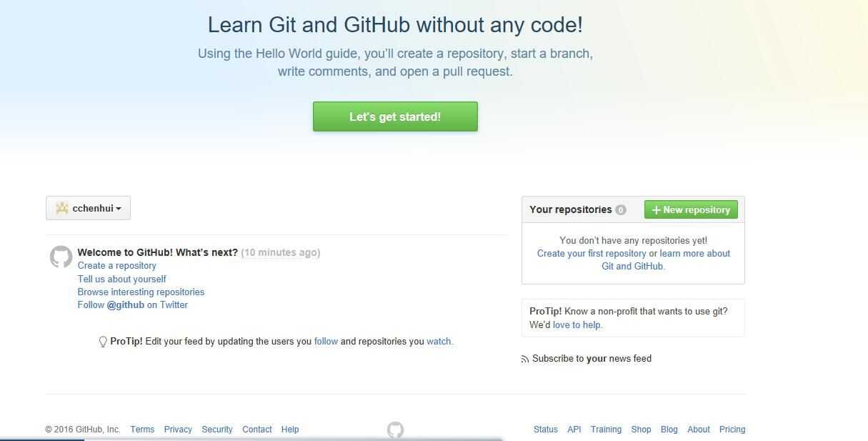Viewport: 868px width, 441px height.
Task: Click the Let's get started button
Action: point(395,117)
